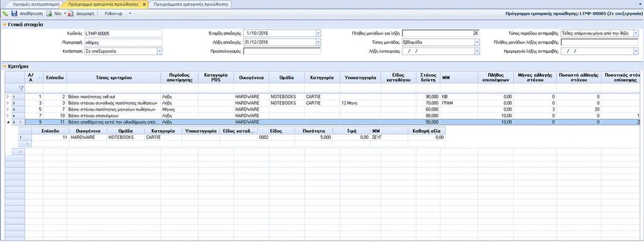The image size is (644, 242).
Task: Collapse the Γενικά στοιχεία section
Action: pyautogui.click(x=4, y=25)
